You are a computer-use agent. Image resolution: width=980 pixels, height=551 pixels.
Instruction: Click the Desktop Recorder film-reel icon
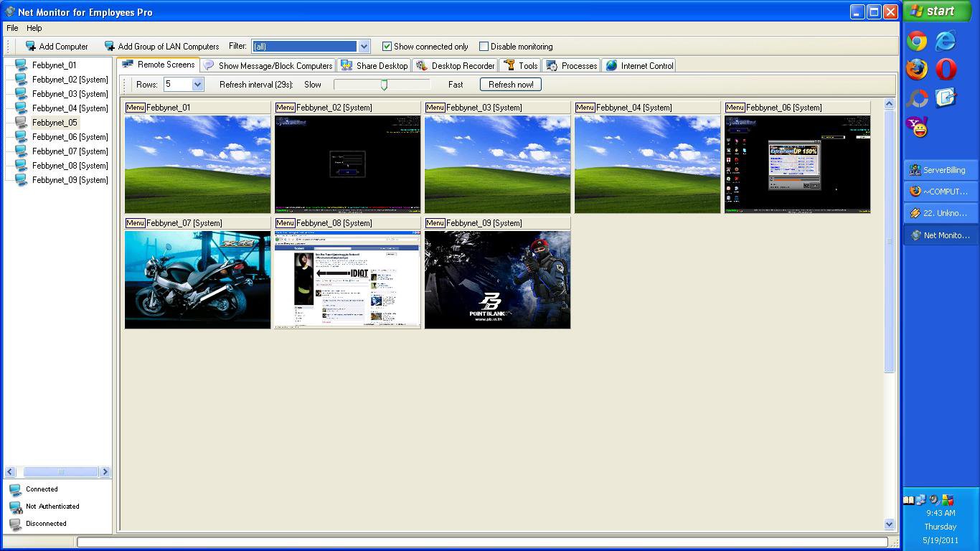[422, 65]
